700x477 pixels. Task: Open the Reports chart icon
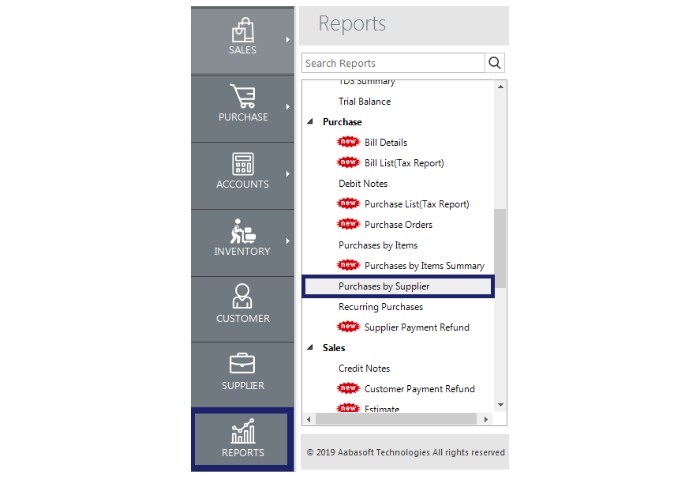[242, 431]
